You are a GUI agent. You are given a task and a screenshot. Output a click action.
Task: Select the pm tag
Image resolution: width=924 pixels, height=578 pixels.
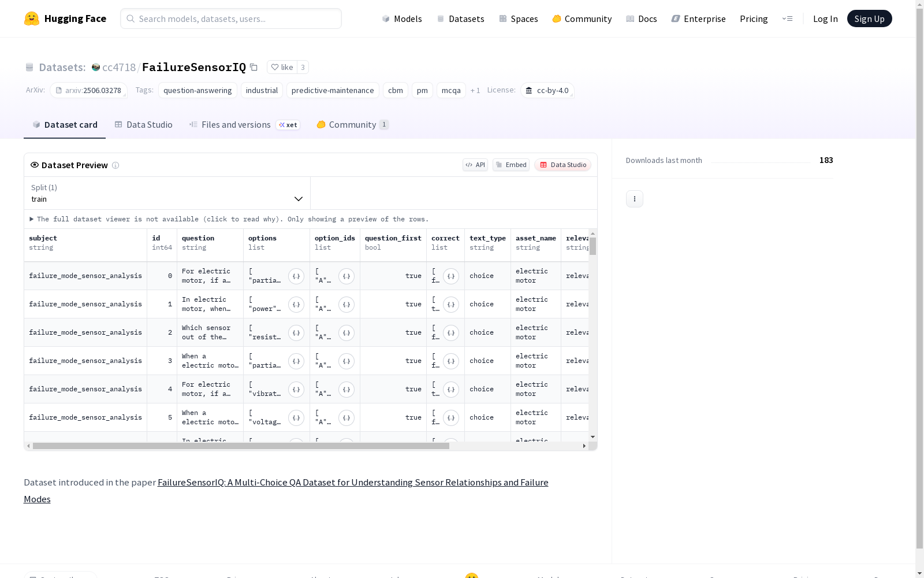[x=422, y=90]
